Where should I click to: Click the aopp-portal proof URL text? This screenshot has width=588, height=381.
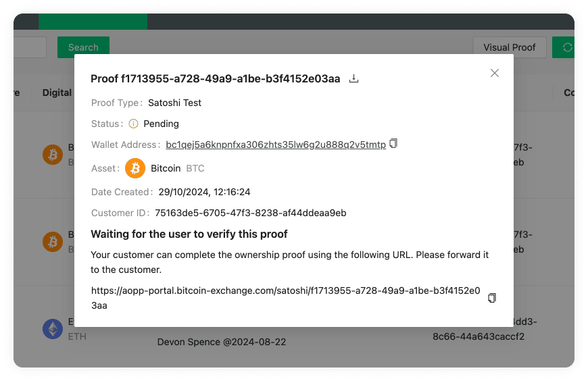285,298
